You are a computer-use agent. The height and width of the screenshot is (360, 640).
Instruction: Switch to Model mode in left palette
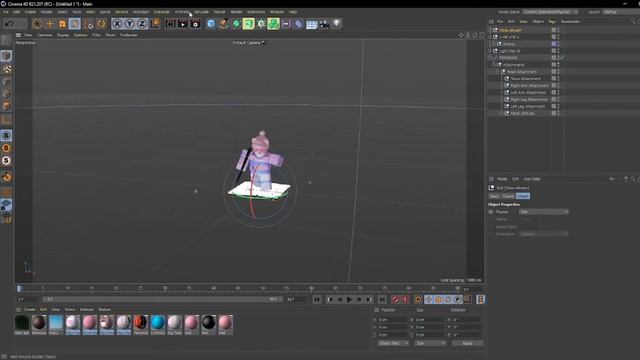6,56
